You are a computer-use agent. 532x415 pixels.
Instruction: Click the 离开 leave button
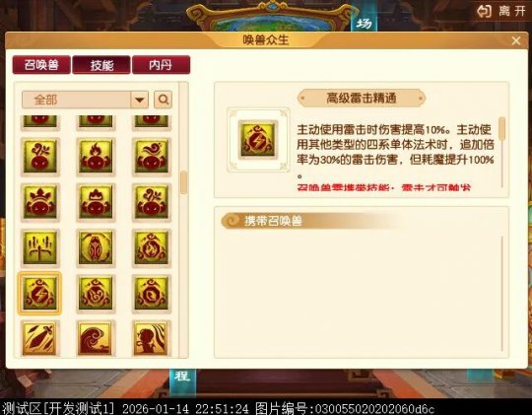[x=501, y=11]
